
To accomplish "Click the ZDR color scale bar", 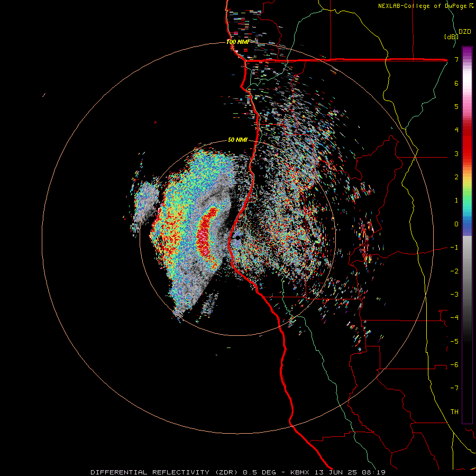I will (467, 235).
